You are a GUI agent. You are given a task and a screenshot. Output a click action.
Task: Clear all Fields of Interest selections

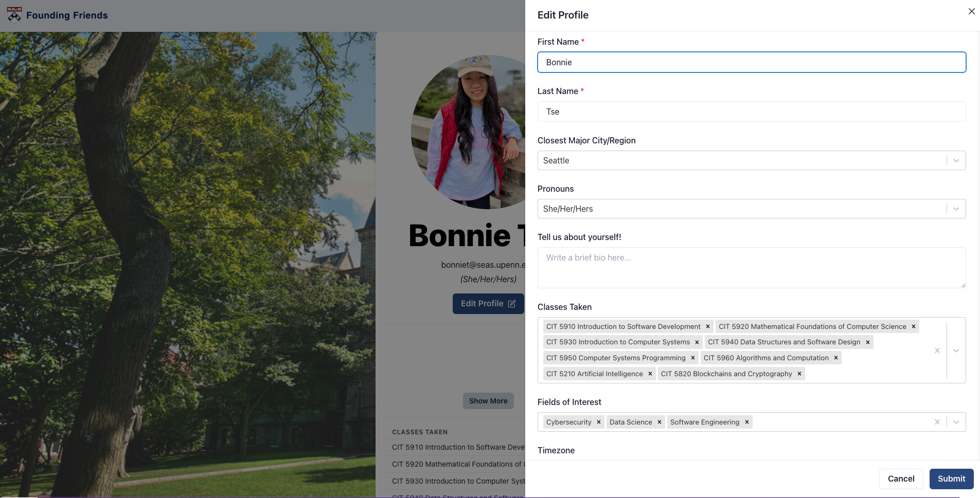(x=937, y=422)
